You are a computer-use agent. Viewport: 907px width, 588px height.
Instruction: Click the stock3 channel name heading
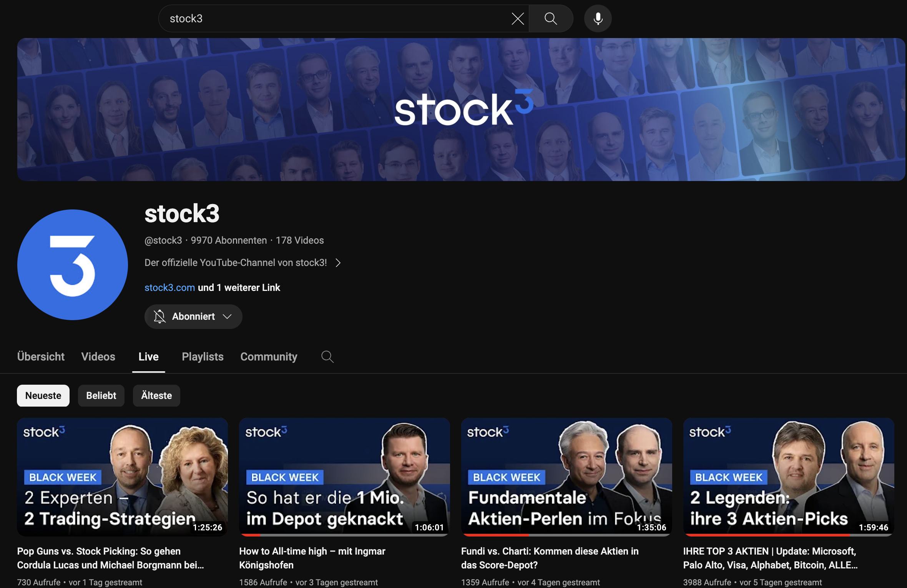(182, 214)
